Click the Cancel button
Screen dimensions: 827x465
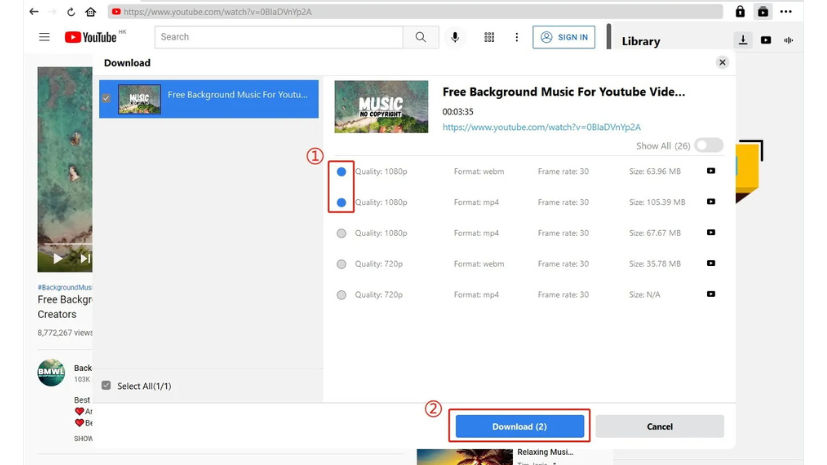coord(659,426)
